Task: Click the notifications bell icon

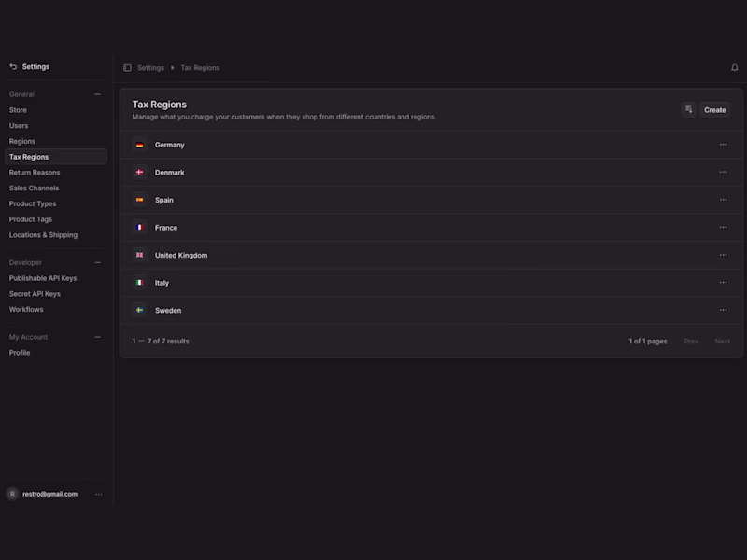Action: [x=734, y=68]
